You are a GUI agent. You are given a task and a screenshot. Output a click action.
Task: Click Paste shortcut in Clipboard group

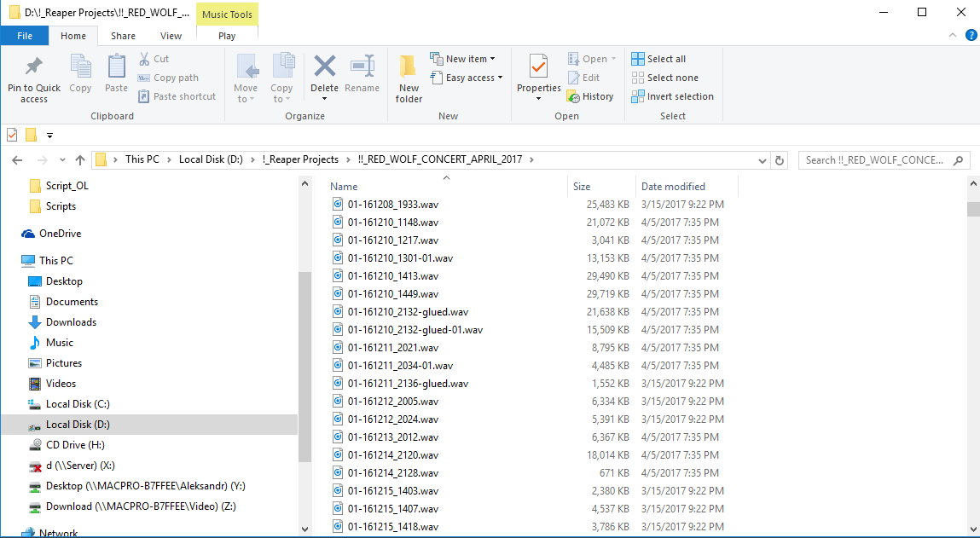(x=177, y=96)
